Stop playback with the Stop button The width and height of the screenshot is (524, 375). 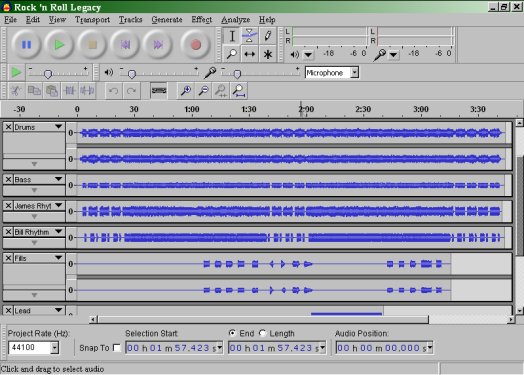[92, 44]
